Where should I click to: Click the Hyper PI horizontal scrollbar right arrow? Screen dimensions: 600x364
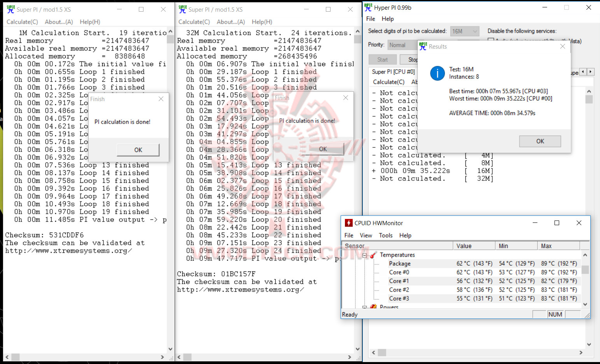point(581,352)
